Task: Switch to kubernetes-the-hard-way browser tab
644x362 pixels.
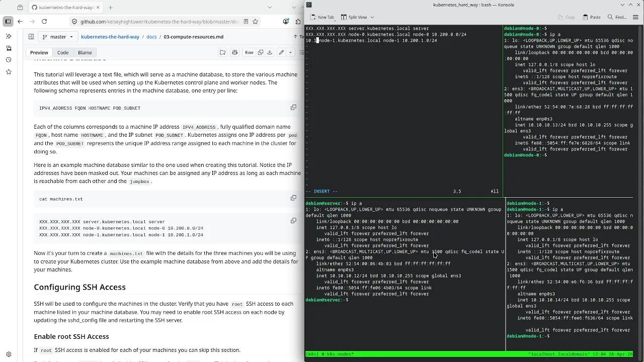Action: [x=65, y=8]
